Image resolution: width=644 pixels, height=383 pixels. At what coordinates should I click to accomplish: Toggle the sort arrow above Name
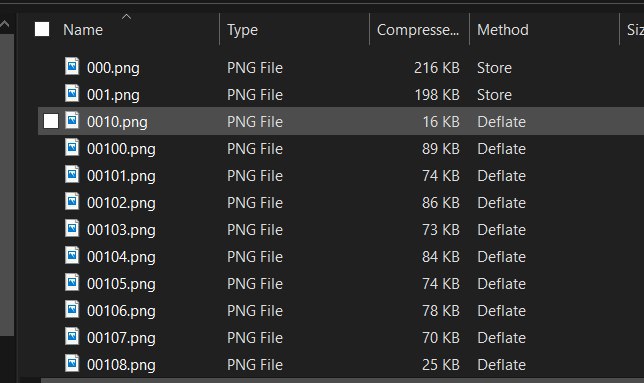pyautogui.click(x=126, y=17)
